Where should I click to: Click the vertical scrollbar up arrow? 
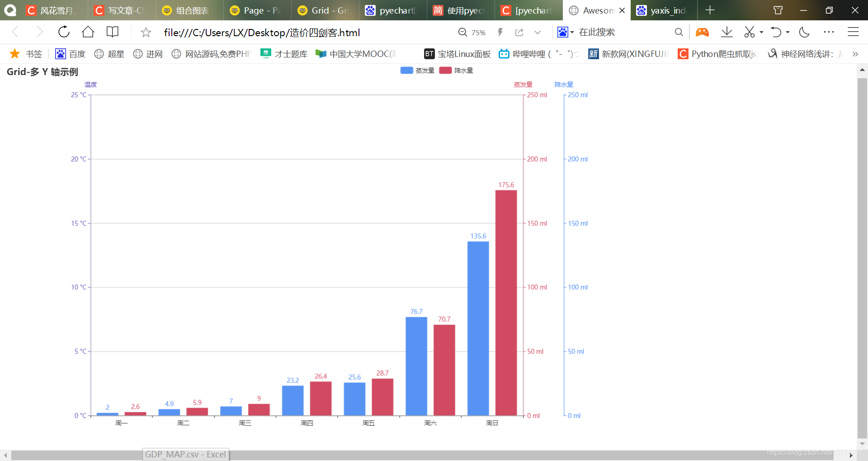pos(862,70)
